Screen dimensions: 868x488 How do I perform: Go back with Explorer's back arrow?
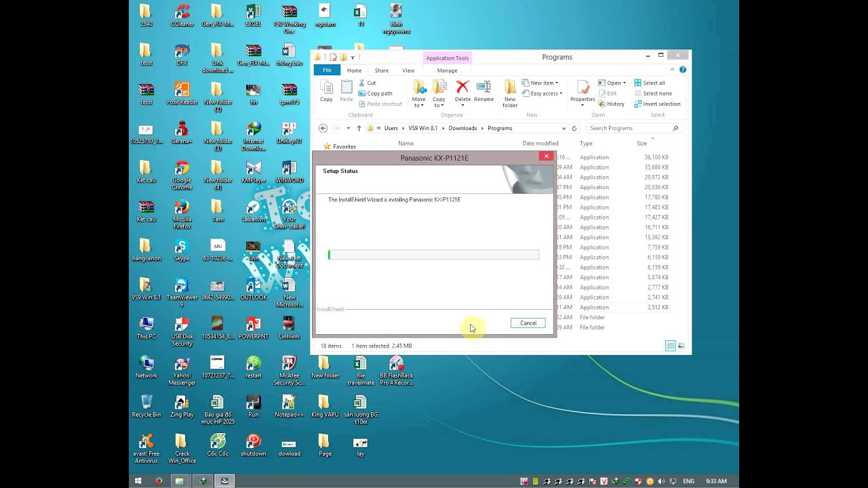pos(323,128)
